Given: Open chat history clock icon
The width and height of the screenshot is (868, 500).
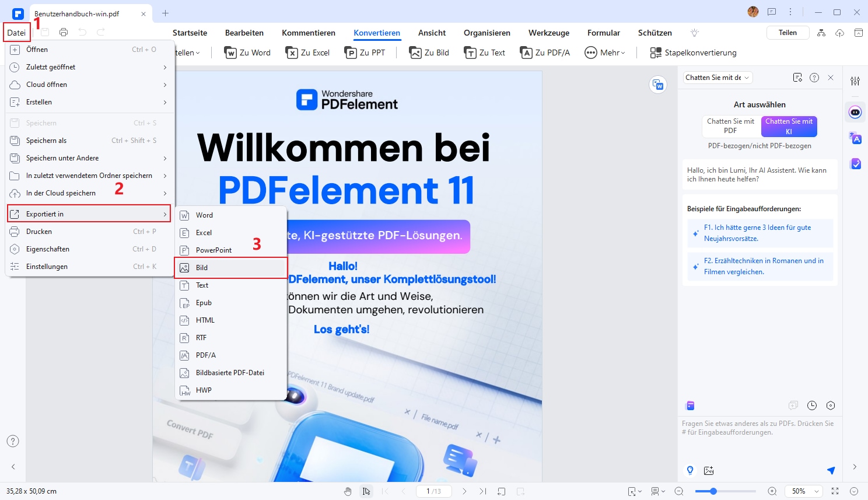Looking at the screenshot, I should [812, 405].
